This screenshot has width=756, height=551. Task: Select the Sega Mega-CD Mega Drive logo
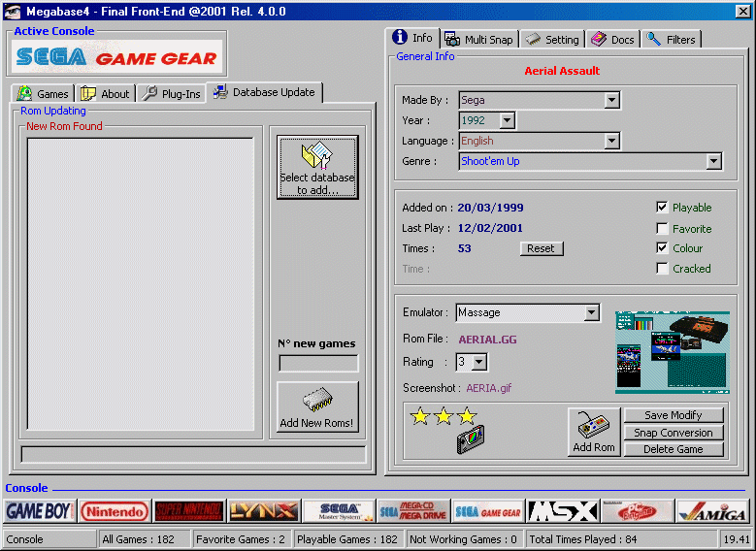[413, 511]
